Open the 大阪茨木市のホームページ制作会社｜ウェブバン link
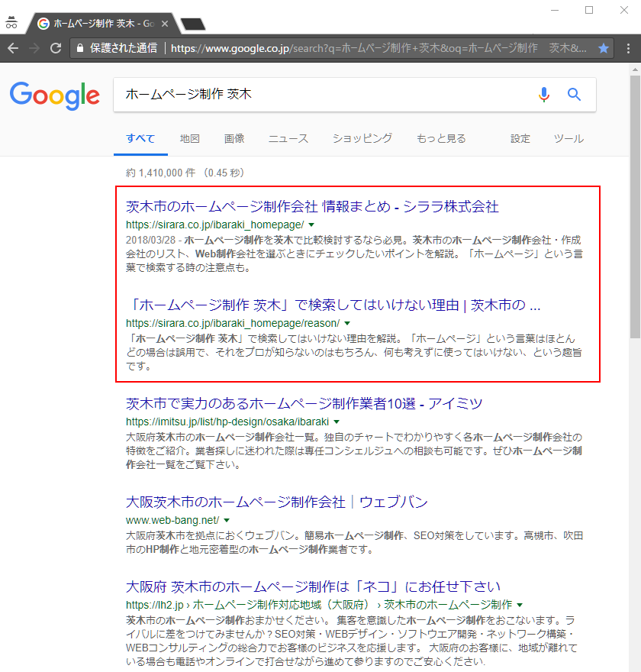This screenshot has height=672, width=641. click(x=276, y=502)
